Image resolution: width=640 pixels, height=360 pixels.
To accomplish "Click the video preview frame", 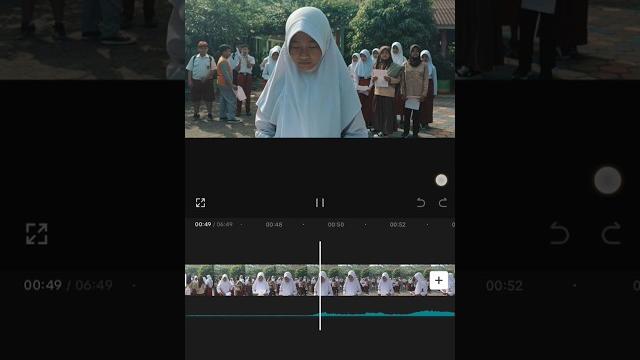I will 320,69.
